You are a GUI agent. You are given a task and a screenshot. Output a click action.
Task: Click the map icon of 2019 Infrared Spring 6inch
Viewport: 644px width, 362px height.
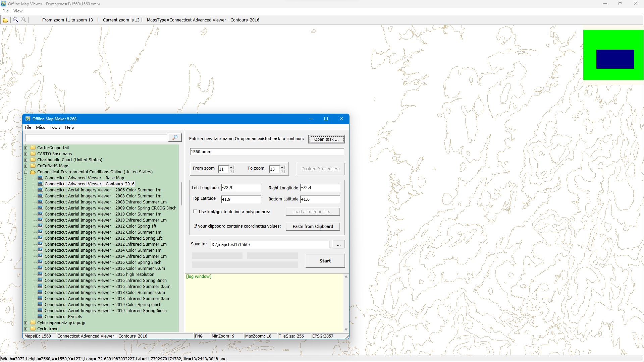click(x=40, y=310)
